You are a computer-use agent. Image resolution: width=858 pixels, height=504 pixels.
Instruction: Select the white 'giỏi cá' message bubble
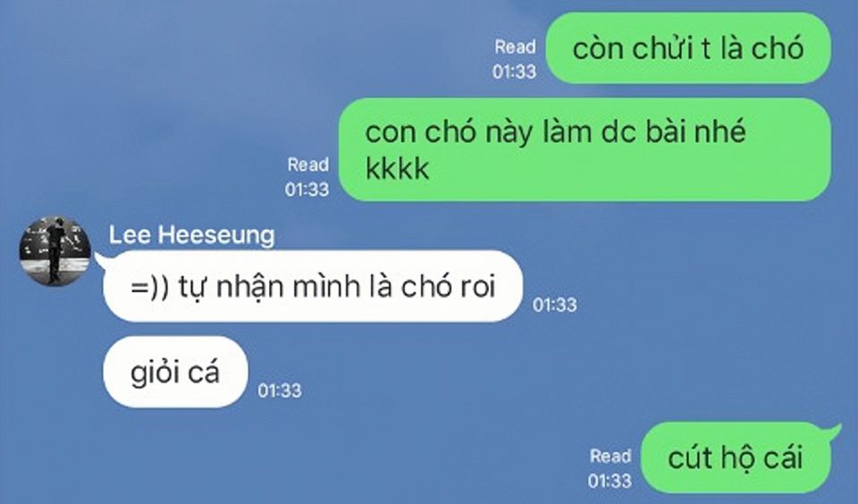click(175, 372)
